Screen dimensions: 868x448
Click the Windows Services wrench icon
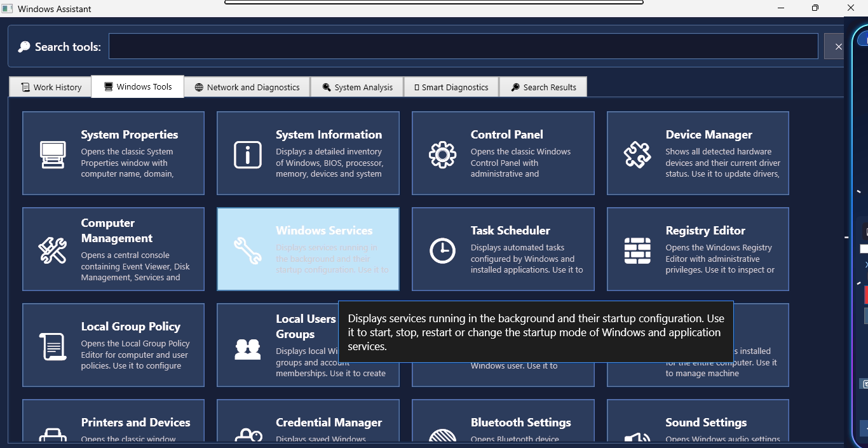pos(248,250)
